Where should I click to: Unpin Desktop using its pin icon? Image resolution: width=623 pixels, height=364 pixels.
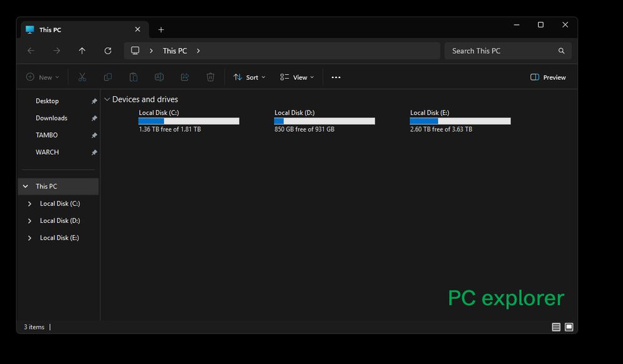tap(94, 101)
